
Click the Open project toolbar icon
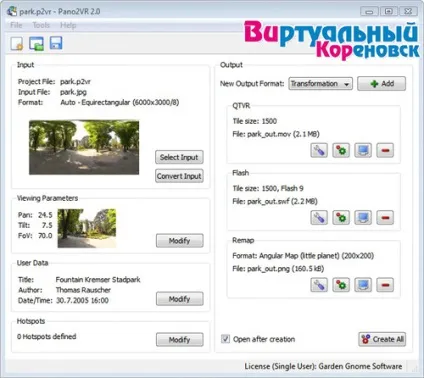coord(36,43)
